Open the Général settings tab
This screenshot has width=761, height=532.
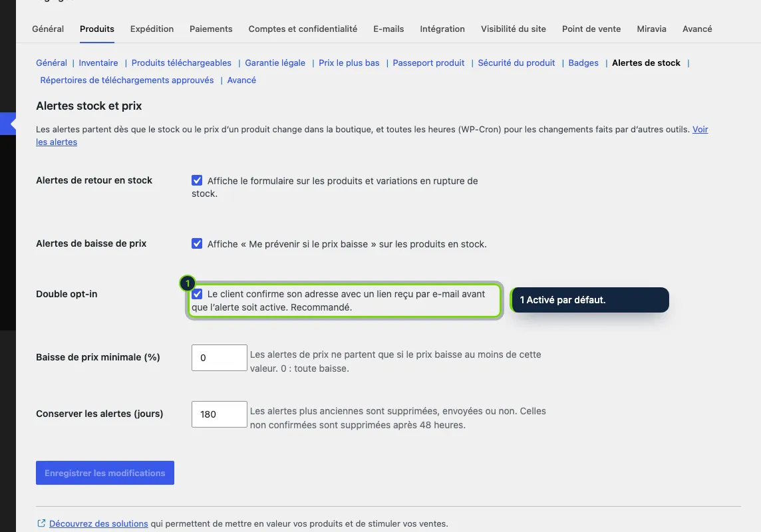click(48, 29)
